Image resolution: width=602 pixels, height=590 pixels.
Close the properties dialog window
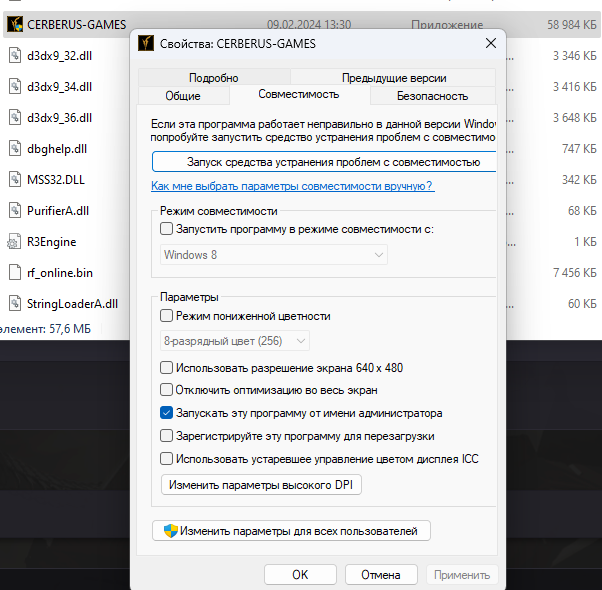(x=490, y=43)
